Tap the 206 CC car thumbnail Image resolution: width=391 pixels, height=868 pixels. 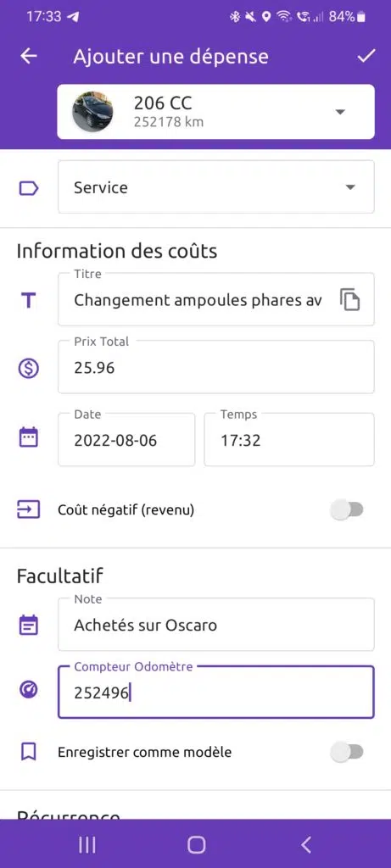click(x=92, y=112)
